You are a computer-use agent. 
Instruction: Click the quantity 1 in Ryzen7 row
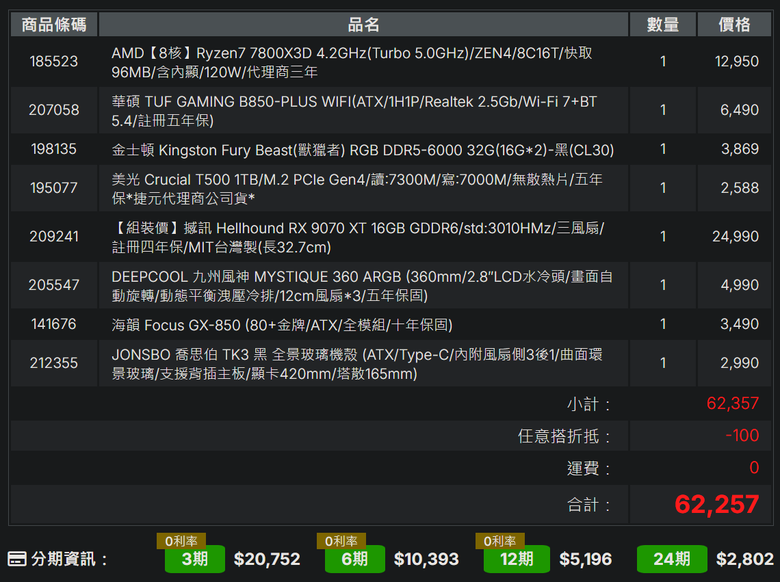[x=663, y=61]
